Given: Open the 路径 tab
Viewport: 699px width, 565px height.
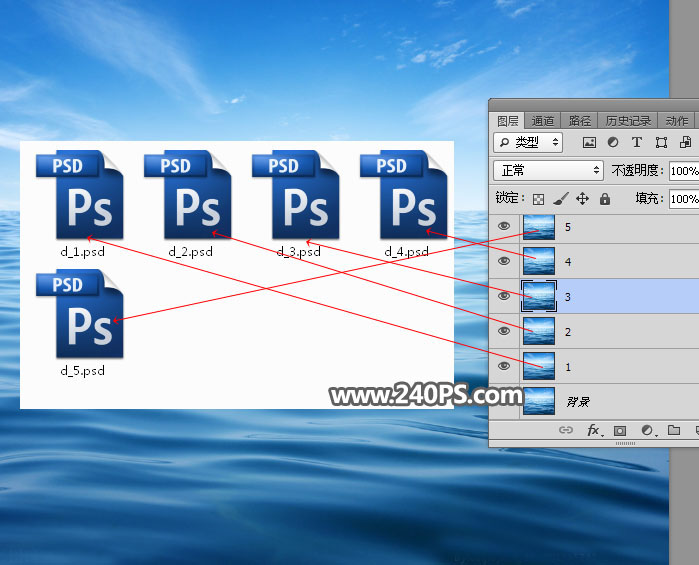Looking at the screenshot, I should pyautogui.click(x=579, y=121).
